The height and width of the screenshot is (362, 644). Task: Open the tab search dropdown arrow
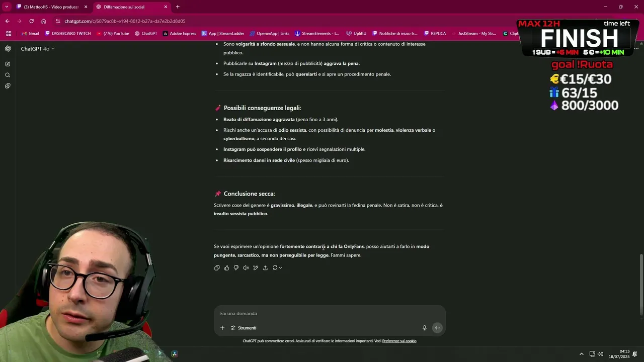pos(7,7)
